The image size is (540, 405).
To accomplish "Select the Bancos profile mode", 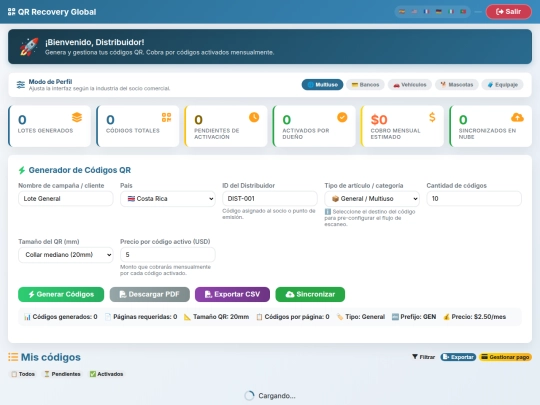I will coord(365,85).
